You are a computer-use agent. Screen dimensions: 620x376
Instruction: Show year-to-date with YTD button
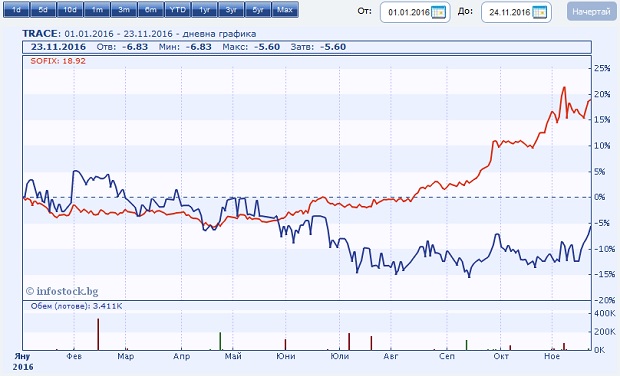click(178, 10)
